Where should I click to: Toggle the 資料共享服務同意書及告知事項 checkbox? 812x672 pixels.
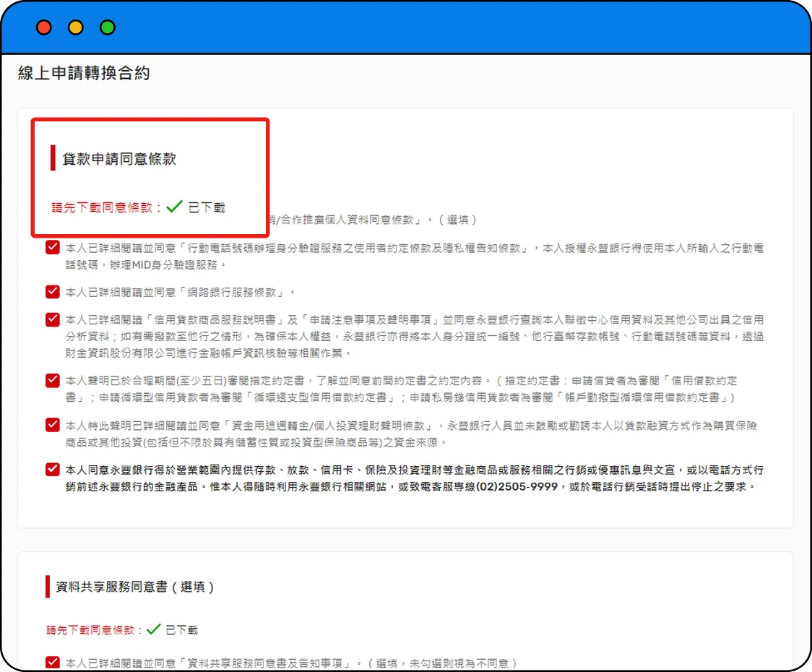pyautogui.click(x=52, y=662)
